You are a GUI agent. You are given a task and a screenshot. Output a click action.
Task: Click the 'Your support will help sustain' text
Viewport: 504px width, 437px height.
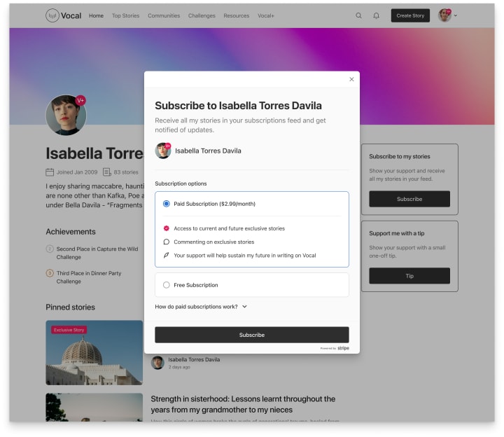pos(244,256)
